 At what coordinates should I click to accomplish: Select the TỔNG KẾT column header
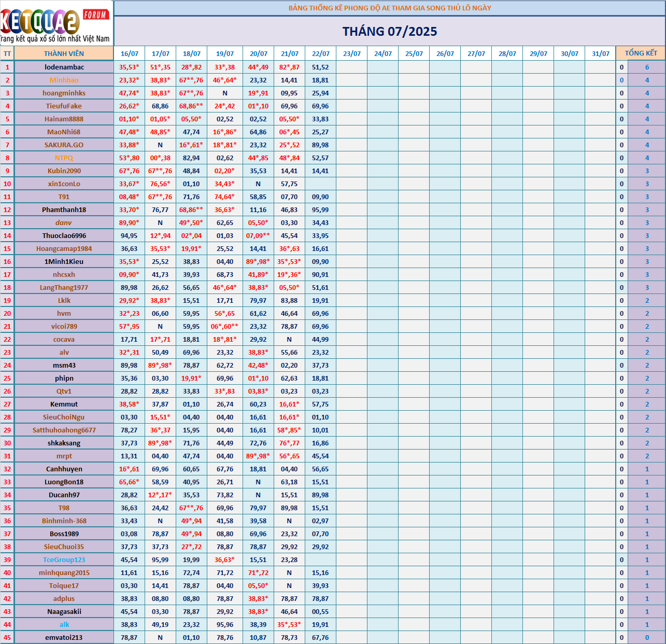coord(641,53)
